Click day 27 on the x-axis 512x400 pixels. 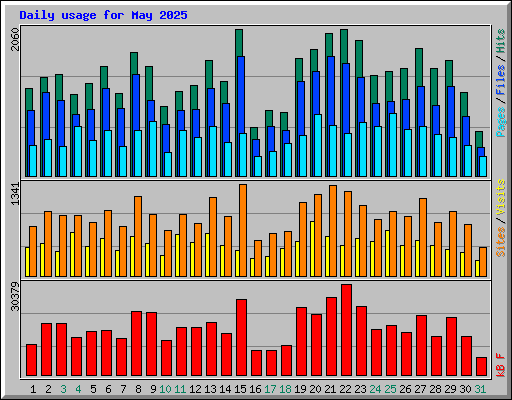point(420,389)
